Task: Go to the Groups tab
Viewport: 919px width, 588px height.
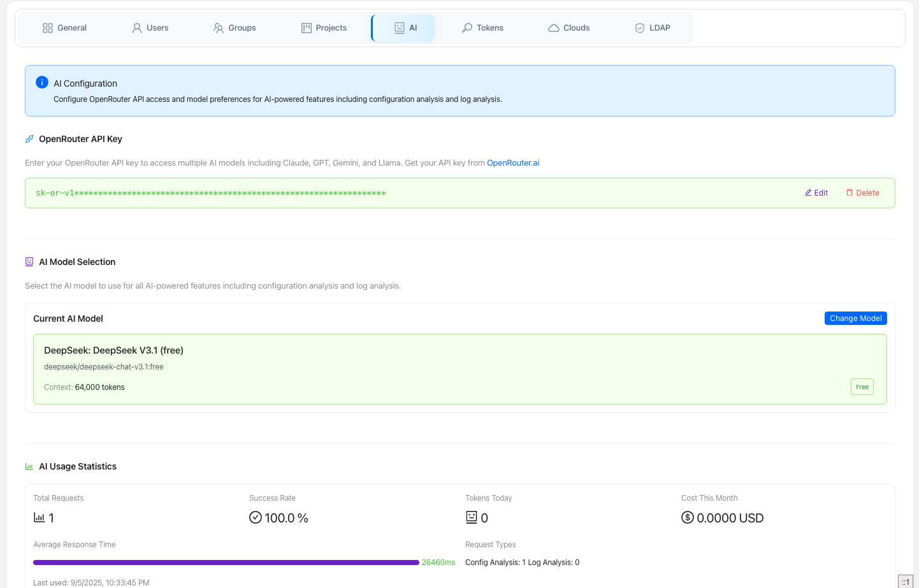Action: [235, 28]
